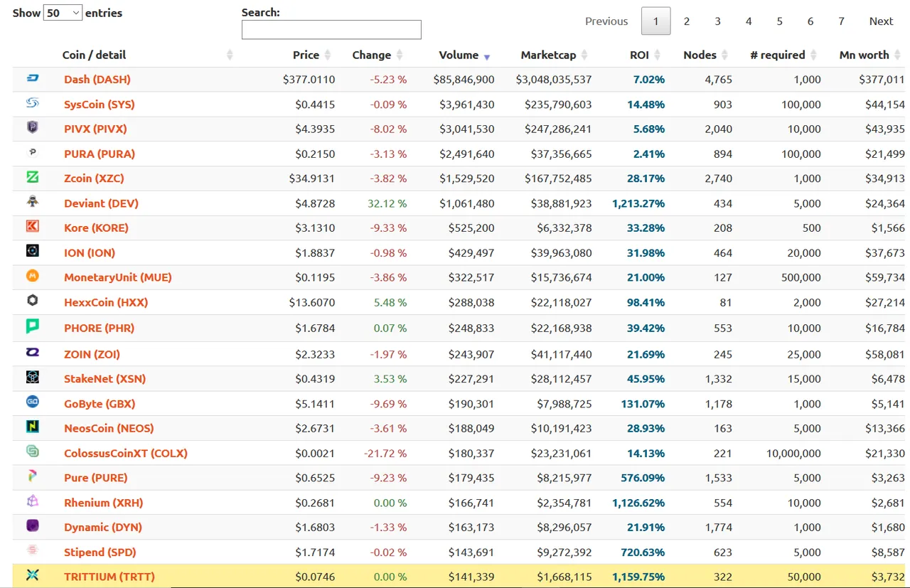
Task: Sort the table by Nodes column
Action: pos(705,55)
